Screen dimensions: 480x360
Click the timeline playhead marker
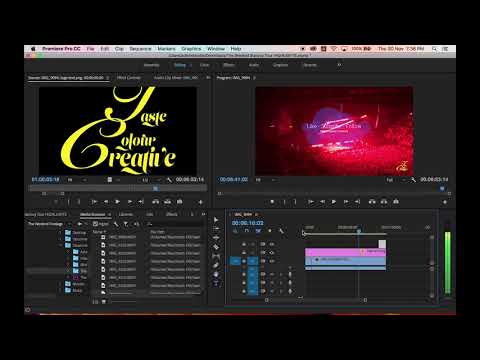pos(359,230)
